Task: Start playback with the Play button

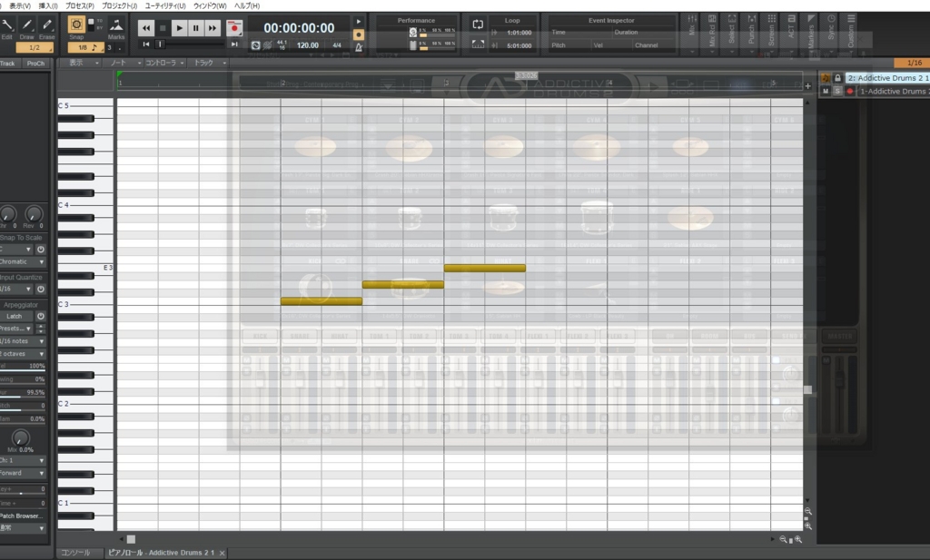Action: click(179, 28)
